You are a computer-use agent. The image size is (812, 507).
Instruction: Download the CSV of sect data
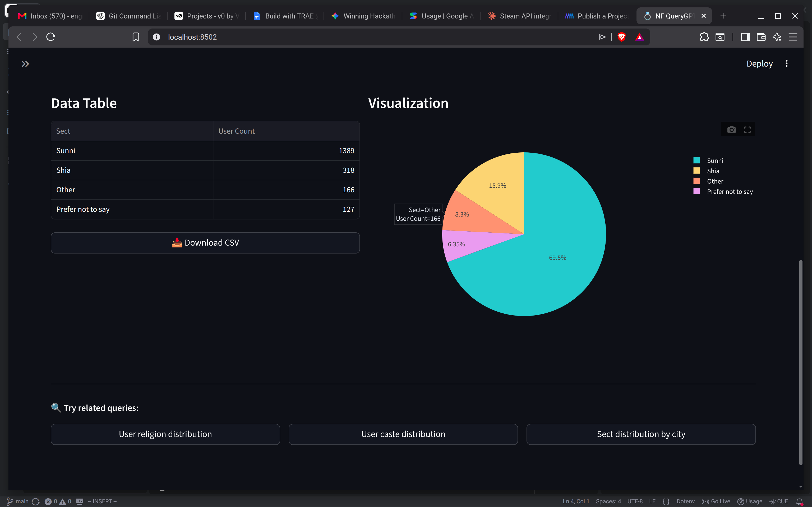point(205,243)
